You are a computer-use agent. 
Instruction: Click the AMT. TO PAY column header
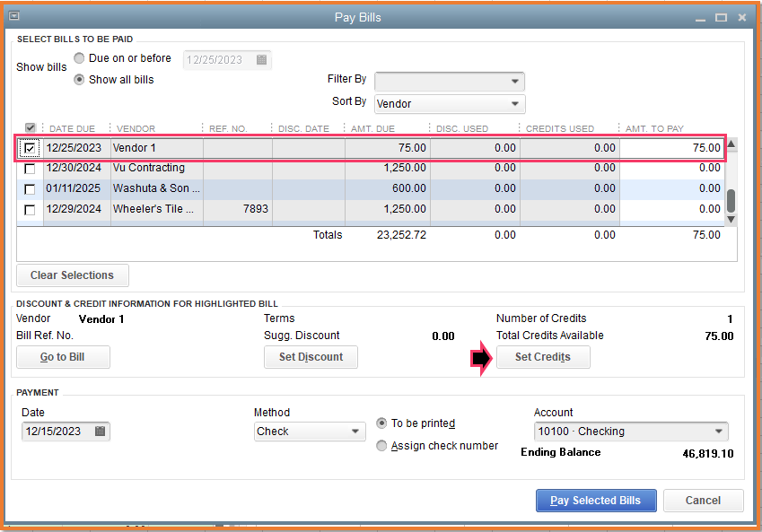(654, 129)
